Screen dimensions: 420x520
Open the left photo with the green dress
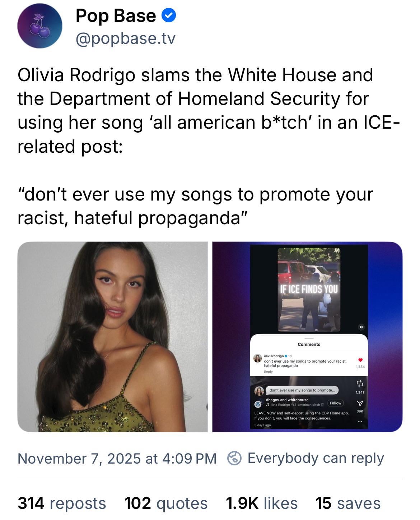pyautogui.click(x=112, y=337)
